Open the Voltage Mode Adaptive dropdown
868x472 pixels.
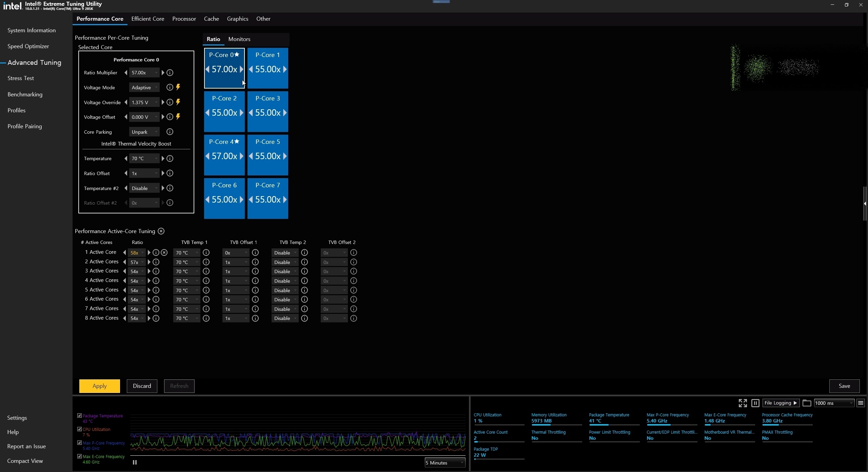144,88
